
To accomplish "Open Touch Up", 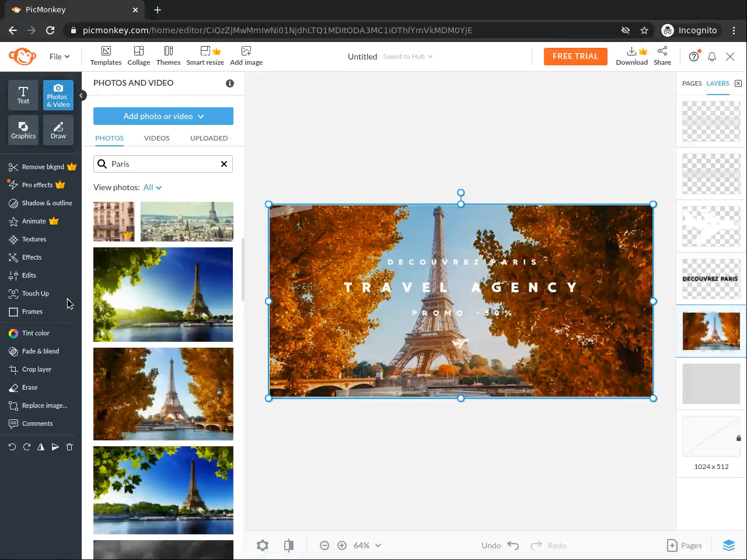I will click(x=29, y=293).
